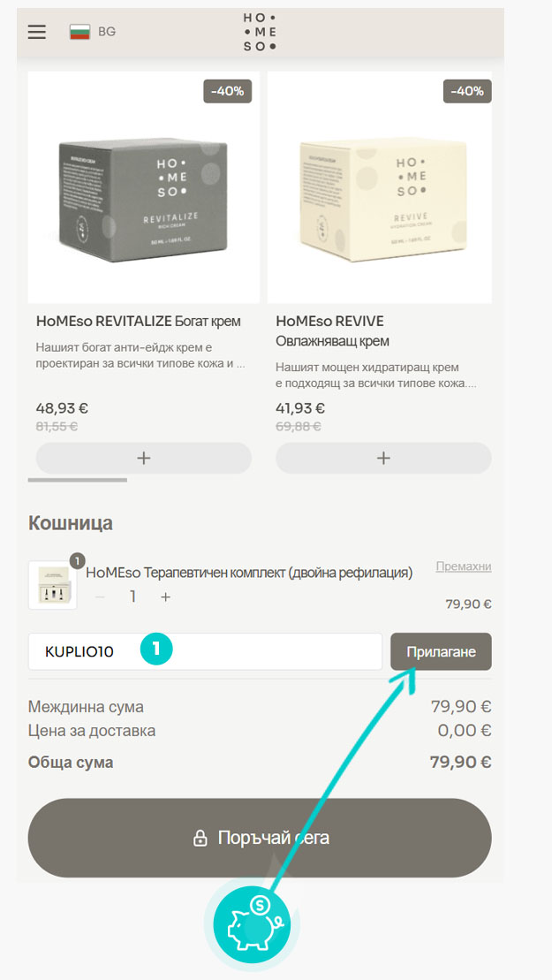Decrease cart item quantity with minus

(x=100, y=596)
